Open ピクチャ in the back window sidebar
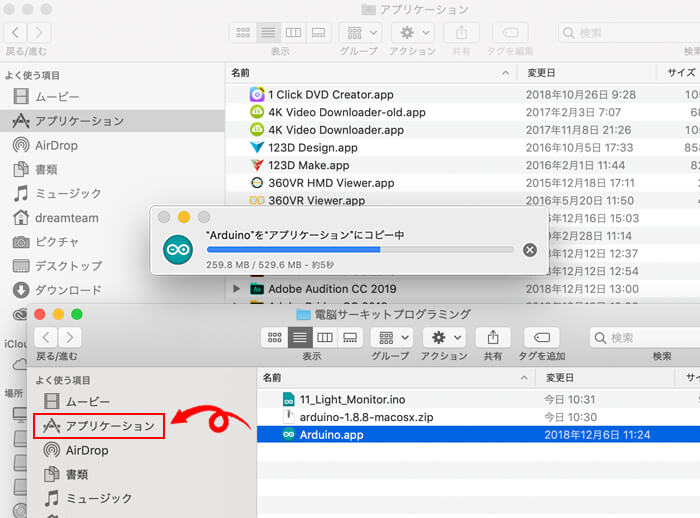Viewport: 700px width, 518px height. (x=46, y=242)
